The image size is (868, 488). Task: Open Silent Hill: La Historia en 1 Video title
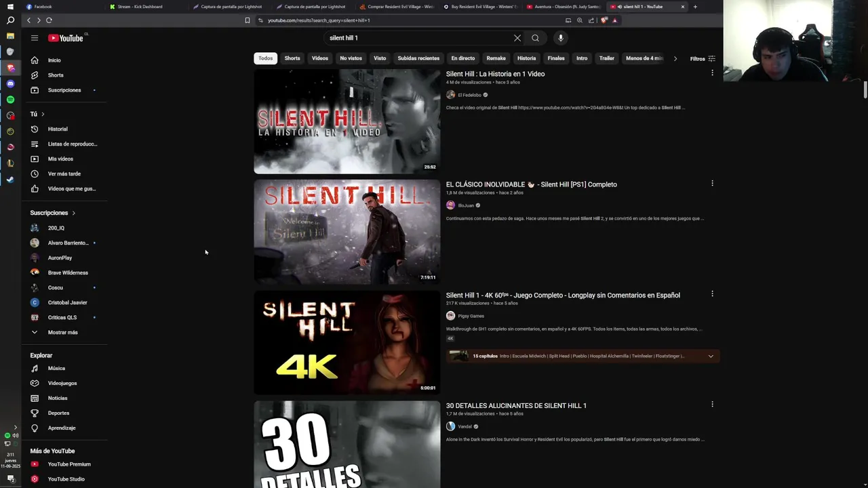(x=495, y=74)
